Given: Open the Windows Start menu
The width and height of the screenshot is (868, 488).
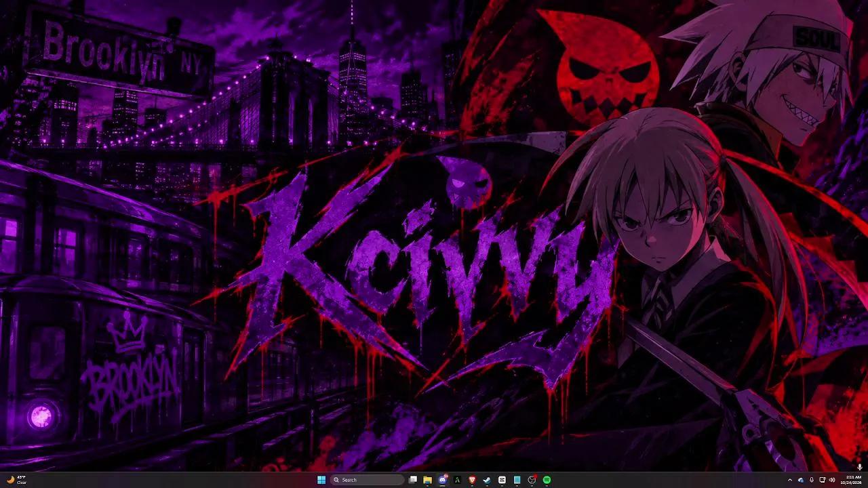Looking at the screenshot, I should pos(321,480).
